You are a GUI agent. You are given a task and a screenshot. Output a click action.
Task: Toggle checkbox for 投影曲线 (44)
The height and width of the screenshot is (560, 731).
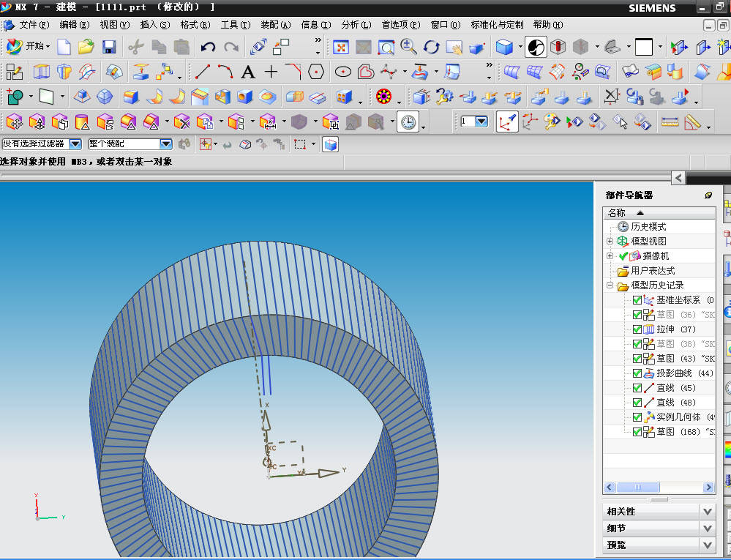637,373
